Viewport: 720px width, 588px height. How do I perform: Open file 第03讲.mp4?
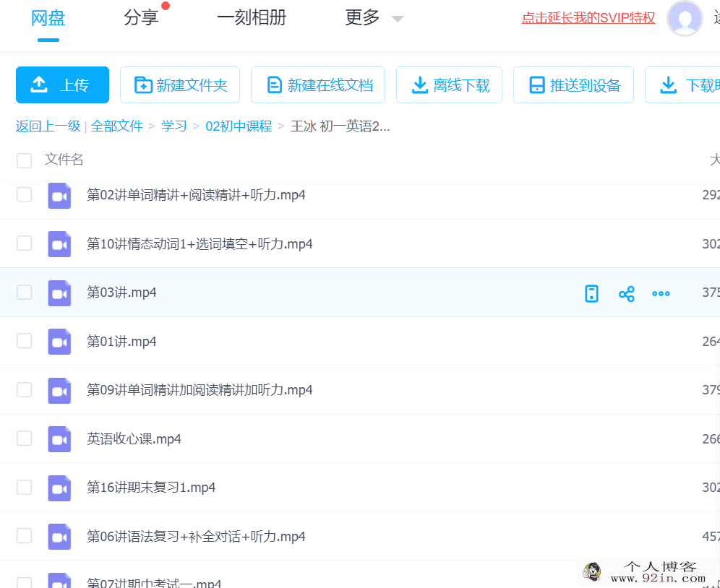tap(121, 293)
